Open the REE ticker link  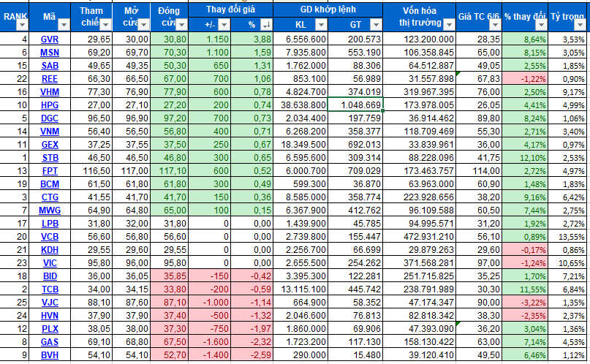click(50, 79)
